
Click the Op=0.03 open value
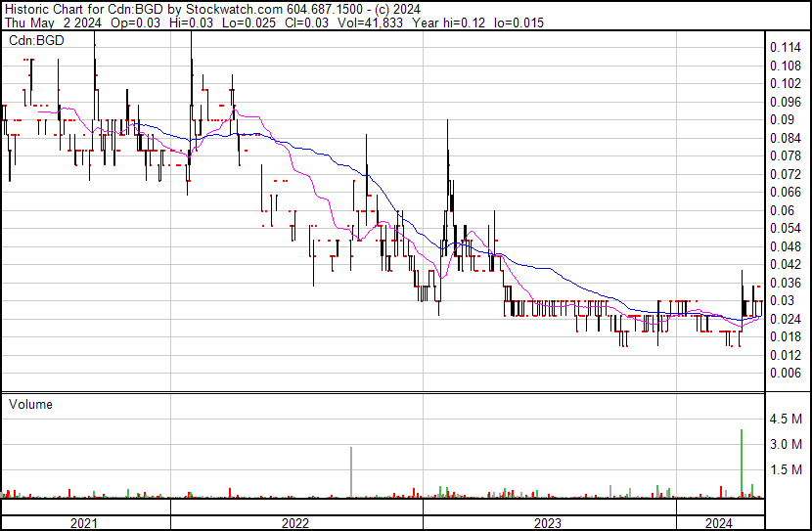[x=136, y=22]
